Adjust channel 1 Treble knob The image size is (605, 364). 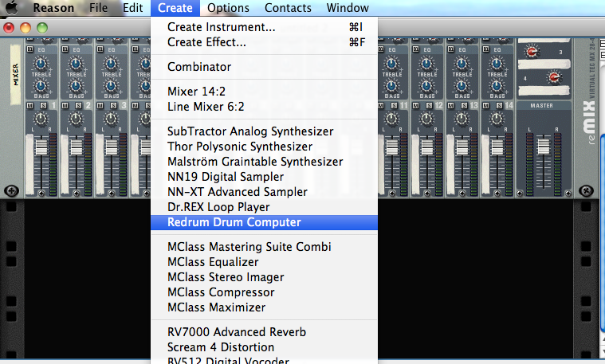click(41, 63)
